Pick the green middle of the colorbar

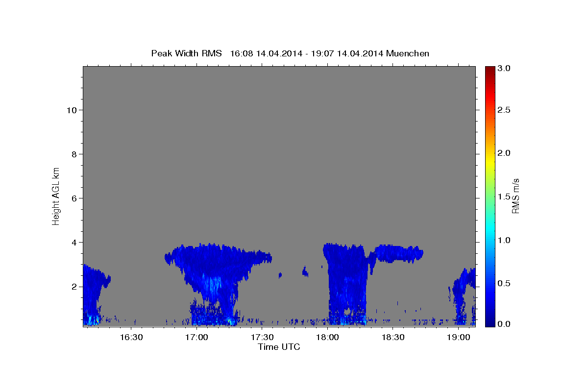coord(490,196)
